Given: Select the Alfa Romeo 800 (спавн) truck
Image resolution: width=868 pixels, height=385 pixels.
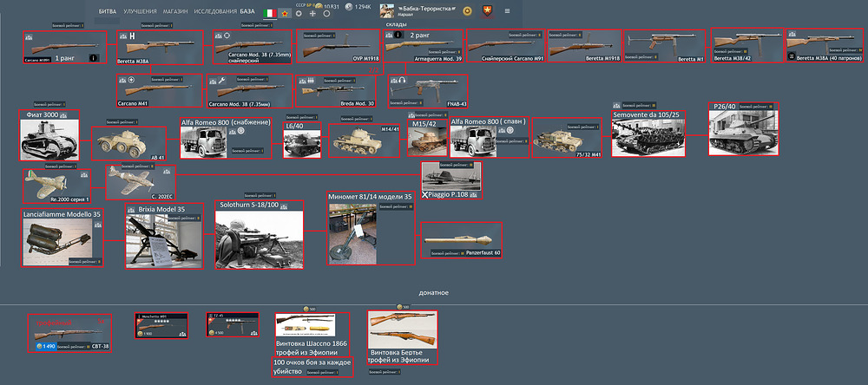Looking at the screenshot, I should 488,138.
